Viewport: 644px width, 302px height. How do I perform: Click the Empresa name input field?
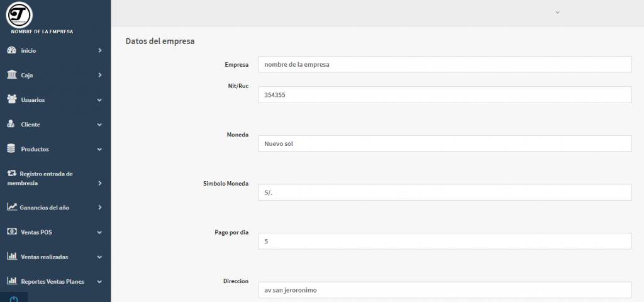[x=444, y=64]
